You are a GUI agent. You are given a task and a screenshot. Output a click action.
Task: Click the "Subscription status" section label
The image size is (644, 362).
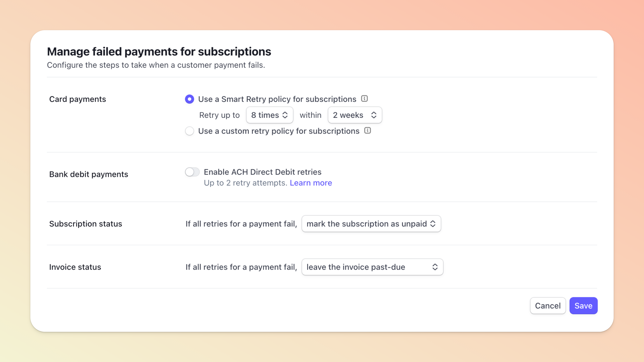click(x=85, y=224)
